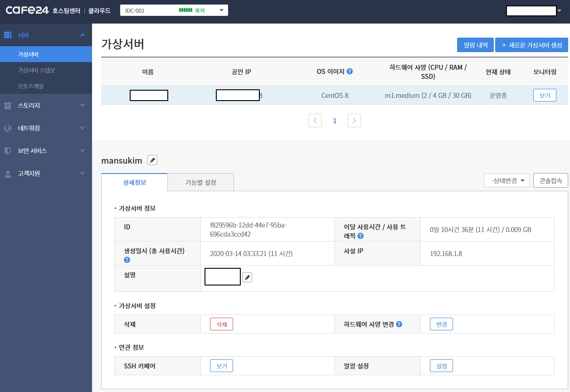Select the CentOS 8 server row
The height and width of the screenshot is (392, 570).
335,96
